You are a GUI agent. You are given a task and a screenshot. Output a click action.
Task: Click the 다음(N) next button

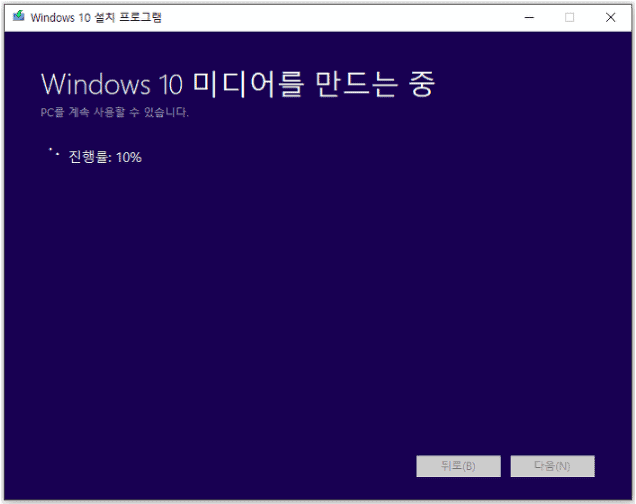click(x=552, y=466)
